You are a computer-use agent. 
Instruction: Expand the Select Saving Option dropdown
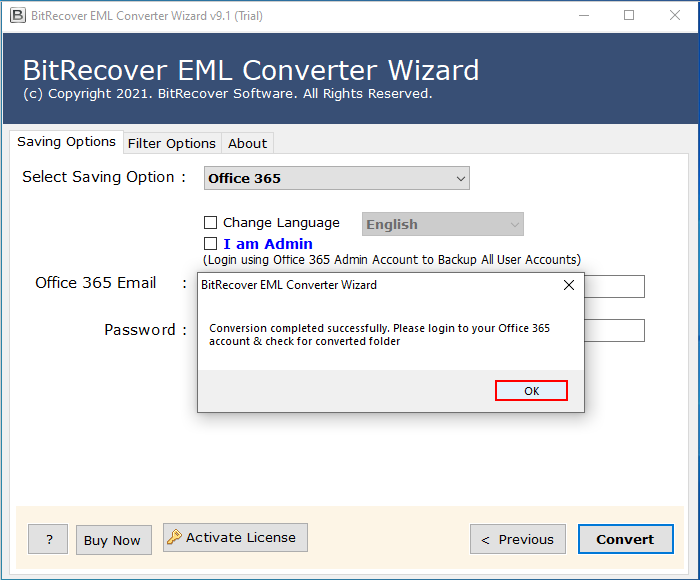(337, 179)
